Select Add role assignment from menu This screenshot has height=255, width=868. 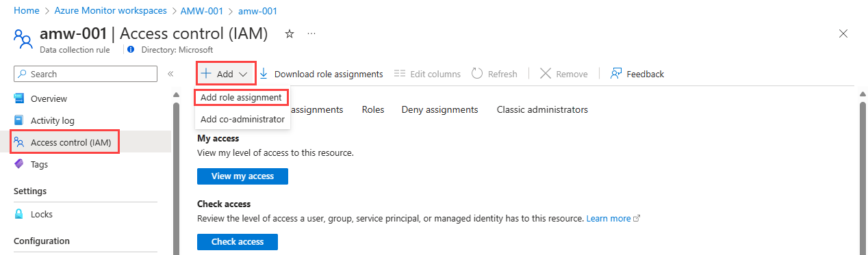click(x=241, y=98)
